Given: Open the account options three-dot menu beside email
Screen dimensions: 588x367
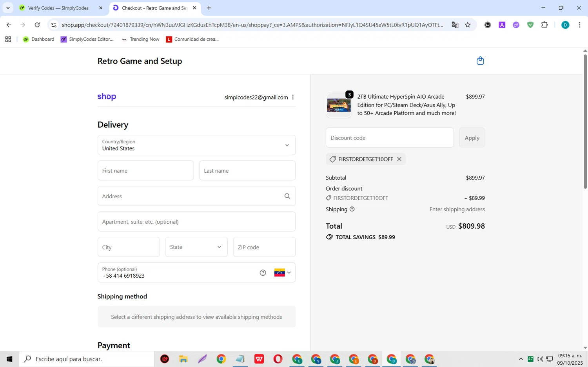Looking at the screenshot, I should pos(293,97).
